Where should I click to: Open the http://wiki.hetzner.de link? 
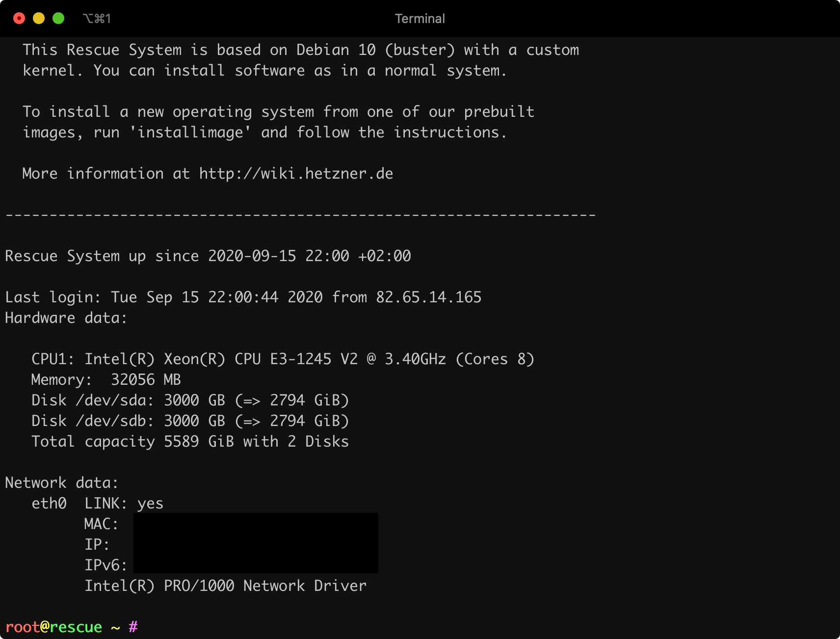(296, 174)
